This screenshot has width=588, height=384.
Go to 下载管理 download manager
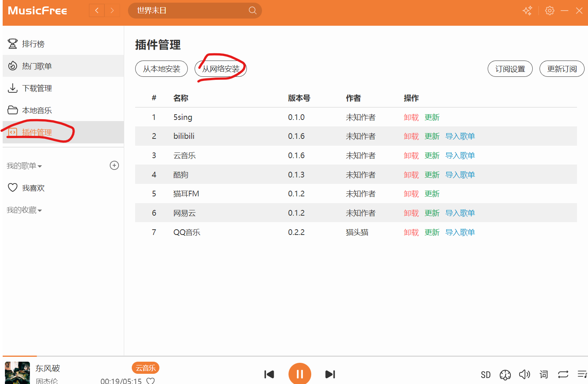click(x=63, y=88)
